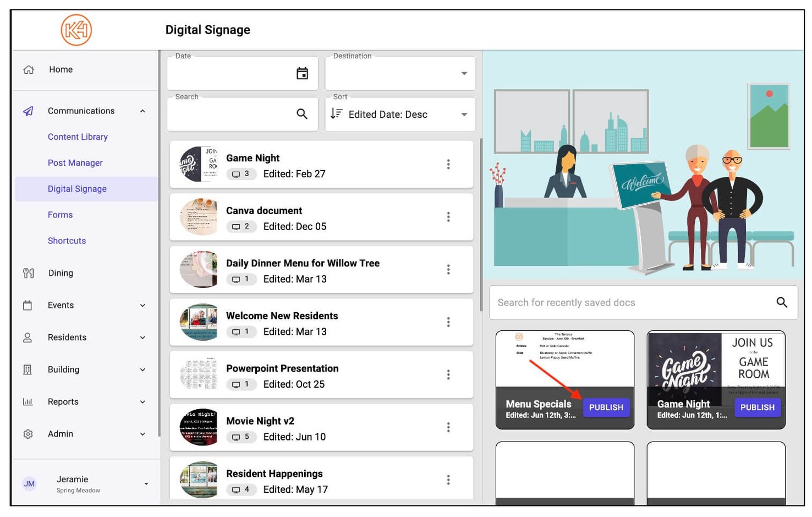Viewport: 812px width, 517px height.
Task: Click the search magnifier in the filter panel
Action: tap(302, 113)
